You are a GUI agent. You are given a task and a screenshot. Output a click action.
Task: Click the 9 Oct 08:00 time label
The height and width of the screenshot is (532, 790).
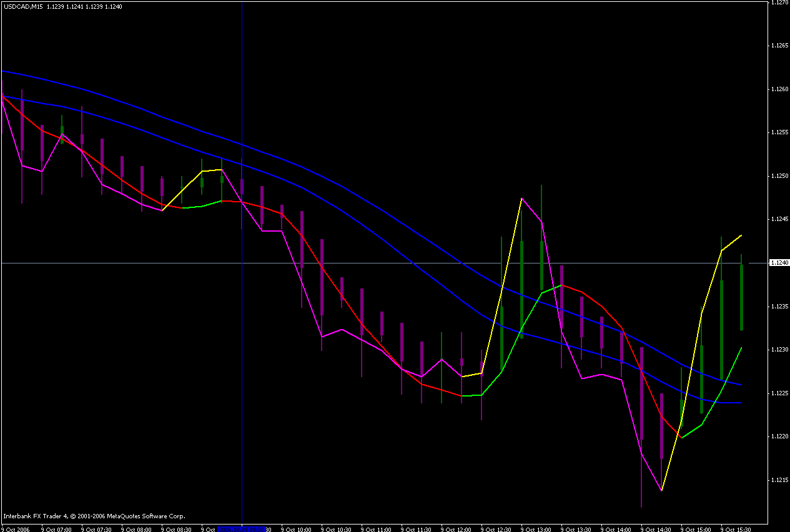pos(137,529)
